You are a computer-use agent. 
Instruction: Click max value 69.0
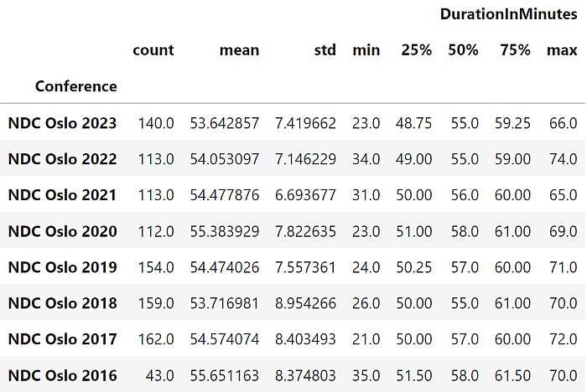pyautogui.click(x=563, y=231)
